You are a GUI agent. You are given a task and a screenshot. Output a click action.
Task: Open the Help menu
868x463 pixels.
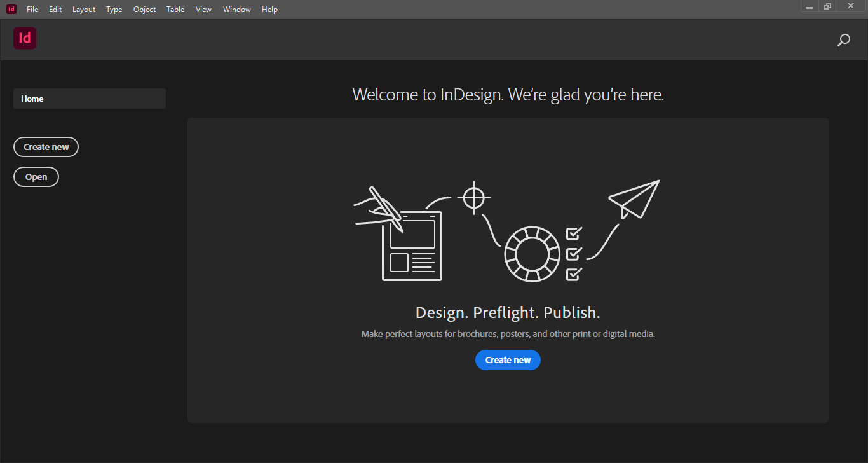(x=269, y=10)
